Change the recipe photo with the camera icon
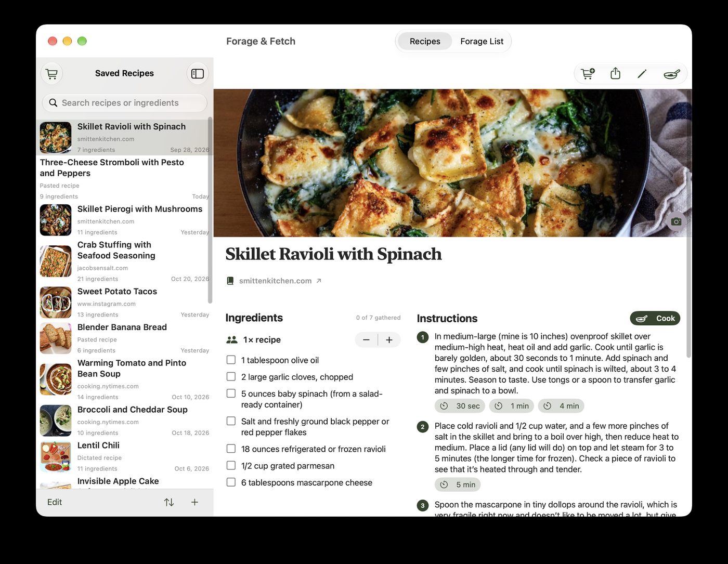 click(x=676, y=221)
